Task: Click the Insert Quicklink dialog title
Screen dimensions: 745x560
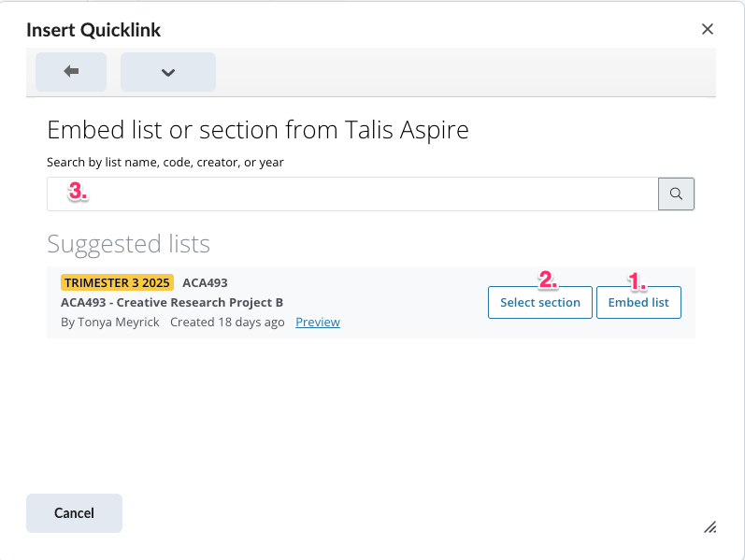Action: 93,30
